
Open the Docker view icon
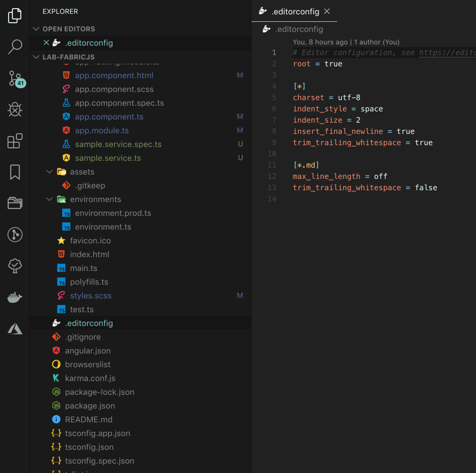coord(15,297)
